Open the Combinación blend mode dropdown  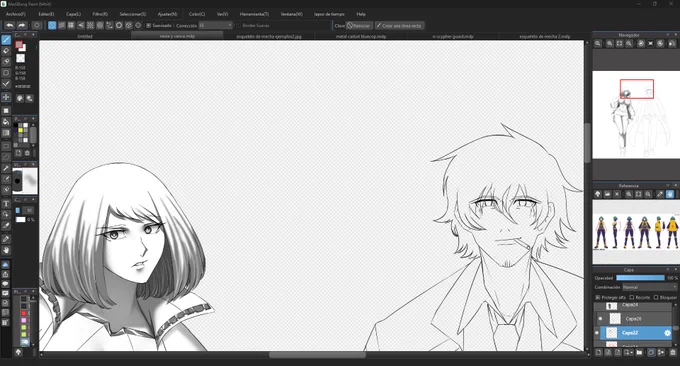click(x=649, y=287)
